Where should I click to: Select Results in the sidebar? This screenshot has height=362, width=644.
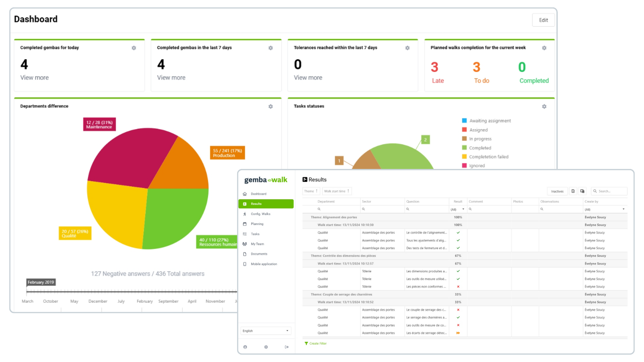(256, 203)
